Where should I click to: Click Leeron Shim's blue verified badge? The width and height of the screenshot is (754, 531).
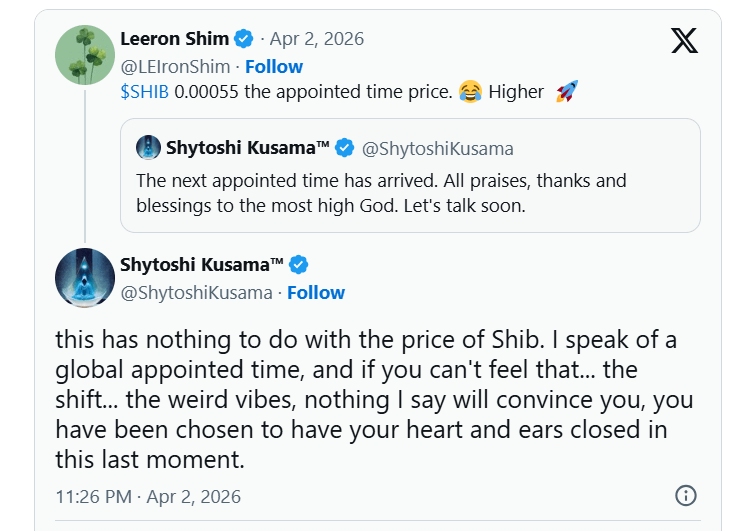point(244,39)
